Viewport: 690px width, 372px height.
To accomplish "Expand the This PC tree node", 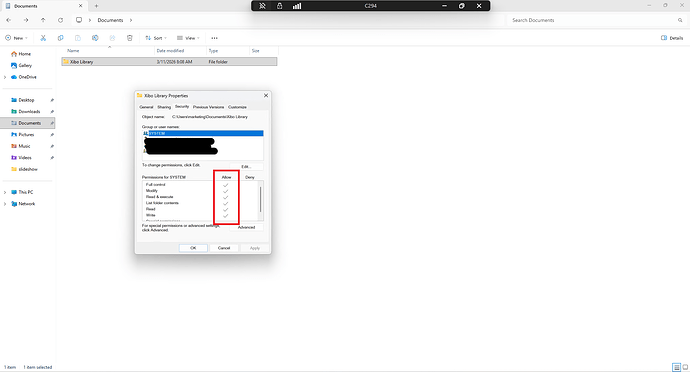I will (5, 192).
